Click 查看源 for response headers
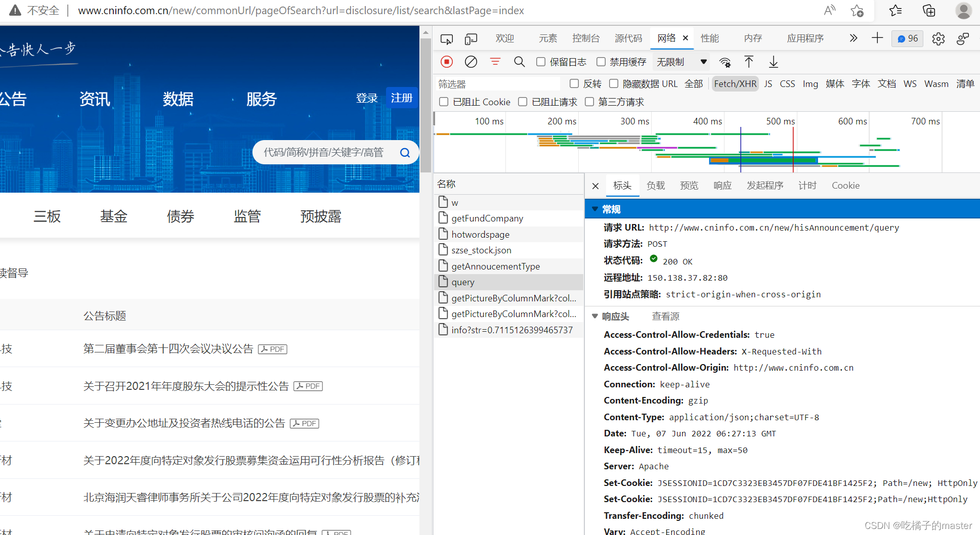This screenshot has height=535, width=980. [665, 317]
